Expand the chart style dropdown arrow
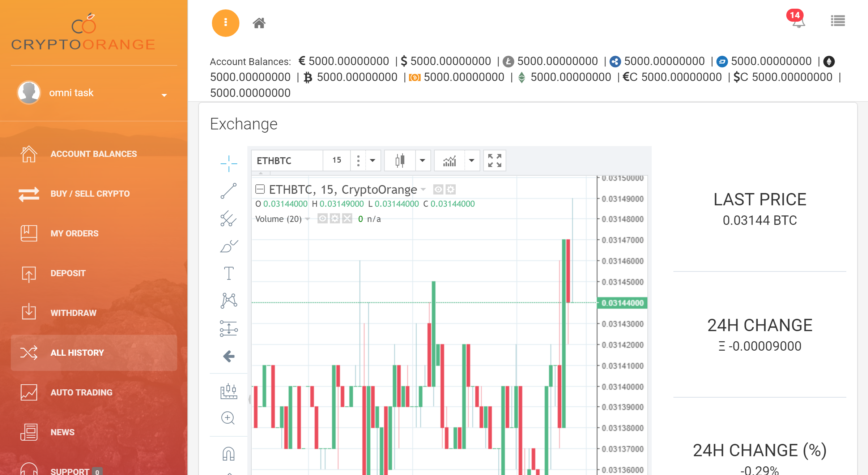868x475 pixels. [422, 161]
